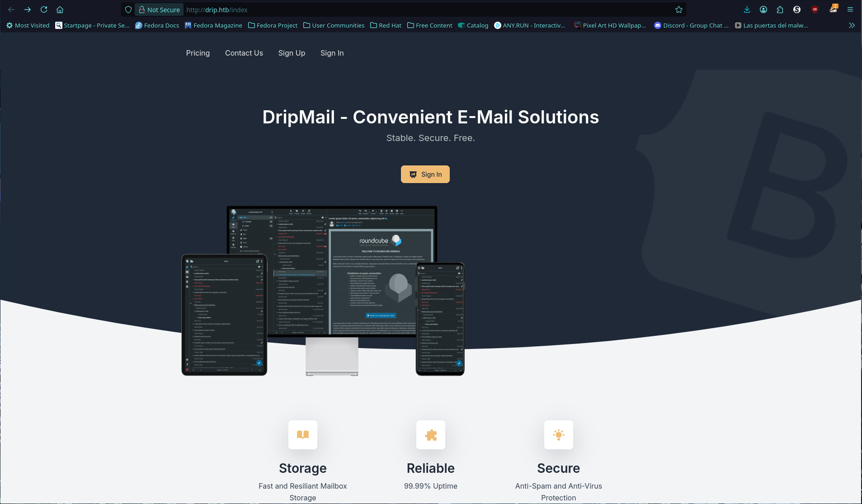Image resolution: width=862 pixels, height=504 pixels.
Task: Follow the Sign Up link
Action: pyautogui.click(x=292, y=53)
